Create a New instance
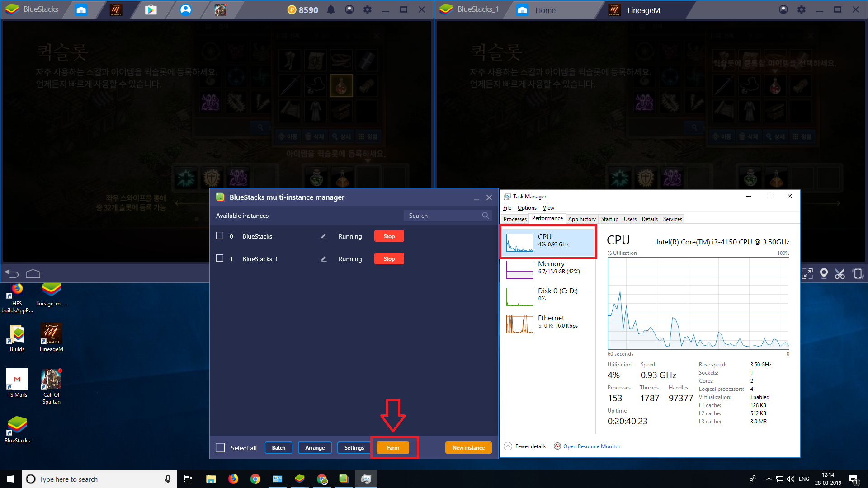868x488 pixels. 468,448
